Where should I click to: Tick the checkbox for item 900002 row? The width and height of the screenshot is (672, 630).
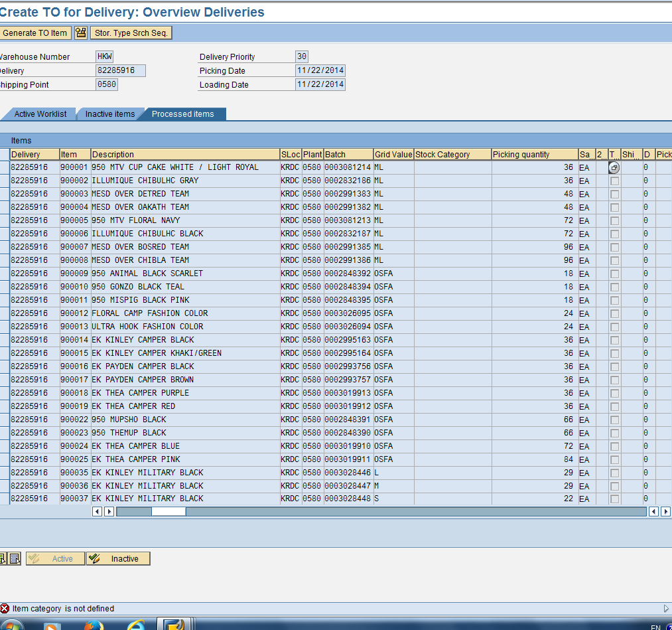tap(615, 181)
